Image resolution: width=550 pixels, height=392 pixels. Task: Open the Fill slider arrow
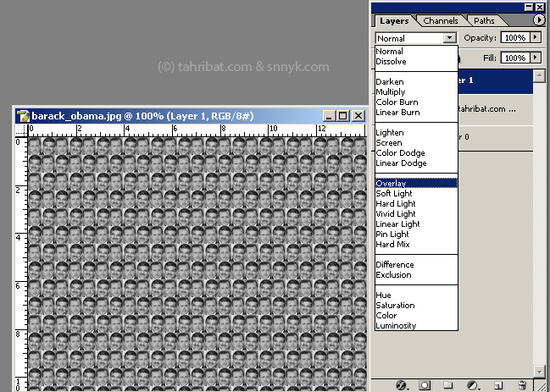click(536, 57)
